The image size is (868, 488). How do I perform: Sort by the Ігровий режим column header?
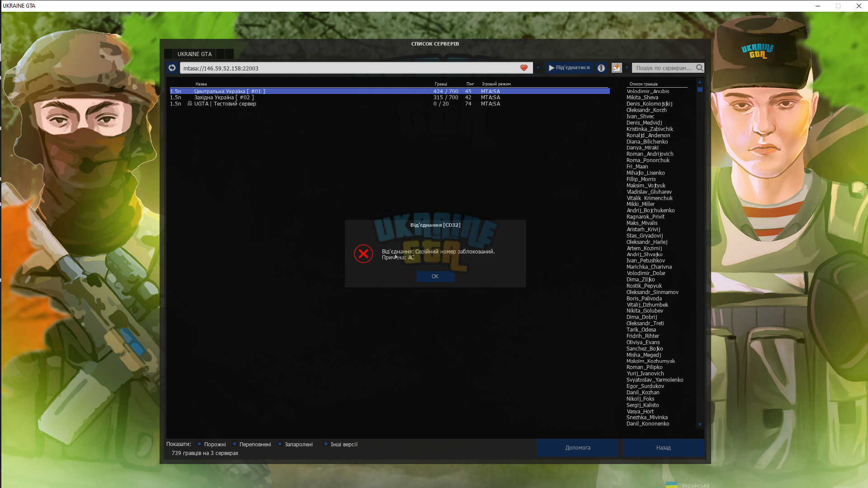pos(496,84)
